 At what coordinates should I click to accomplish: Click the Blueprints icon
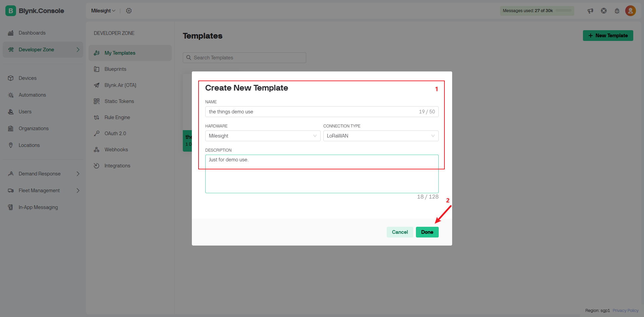pos(97,69)
